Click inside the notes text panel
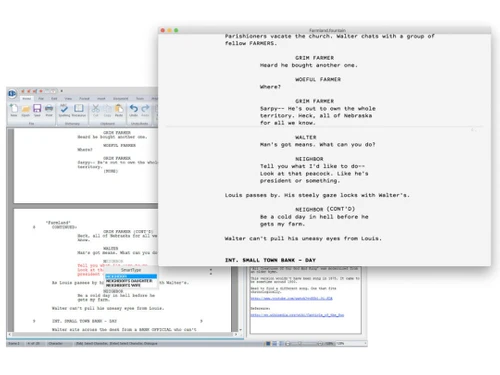Image resolution: width=500 pixels, height=375 pixels. pos(306,300)
